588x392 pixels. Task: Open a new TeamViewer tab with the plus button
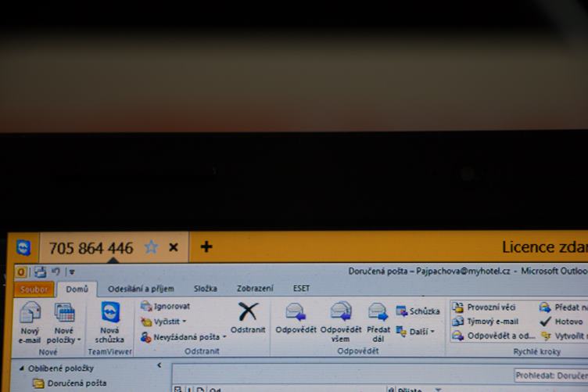[206, 246]
